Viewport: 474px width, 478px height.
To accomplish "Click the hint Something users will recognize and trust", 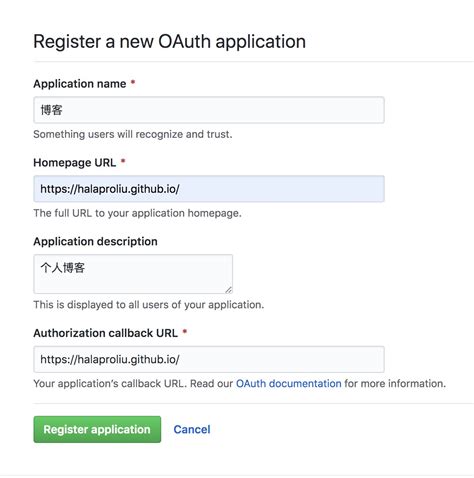I will [133, 134].
